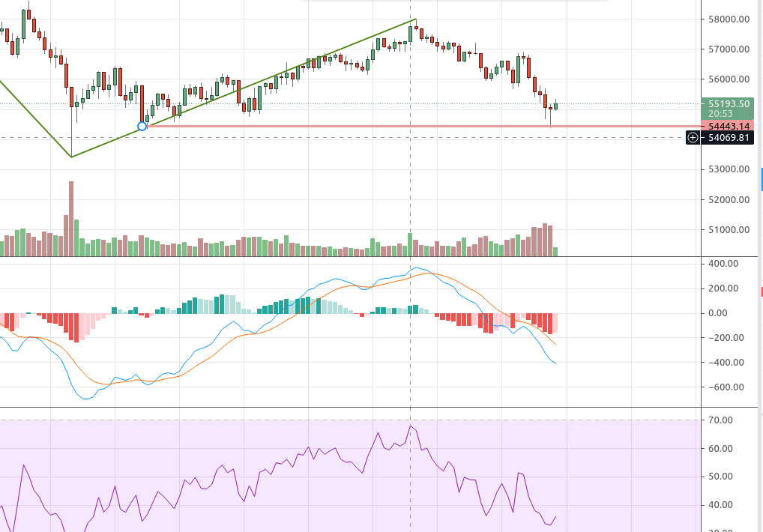
Task: Click the 200.00 MACD scale value
Action: 723,288
